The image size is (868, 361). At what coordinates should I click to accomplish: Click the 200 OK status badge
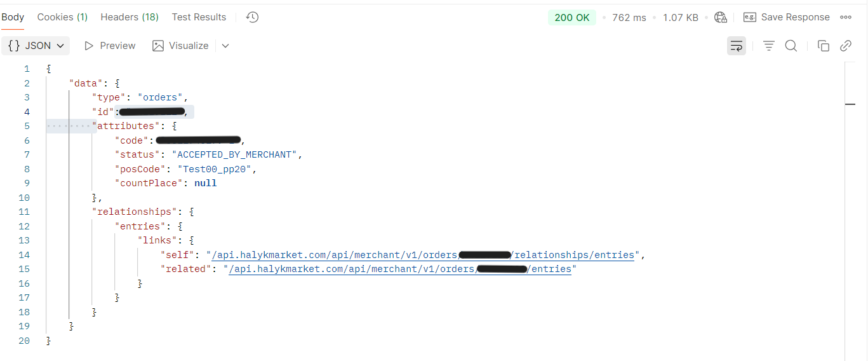coord(571,17)
